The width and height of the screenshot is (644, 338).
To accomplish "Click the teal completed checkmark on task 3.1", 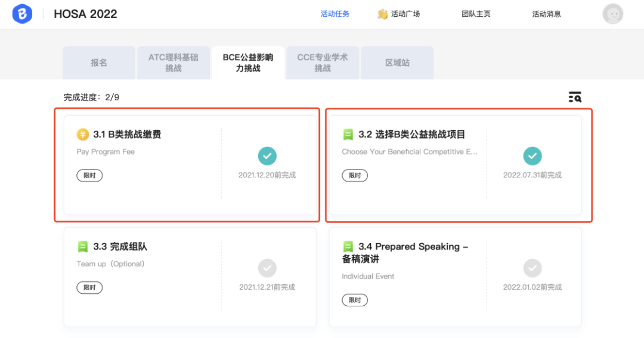I will tap(267, 156).
